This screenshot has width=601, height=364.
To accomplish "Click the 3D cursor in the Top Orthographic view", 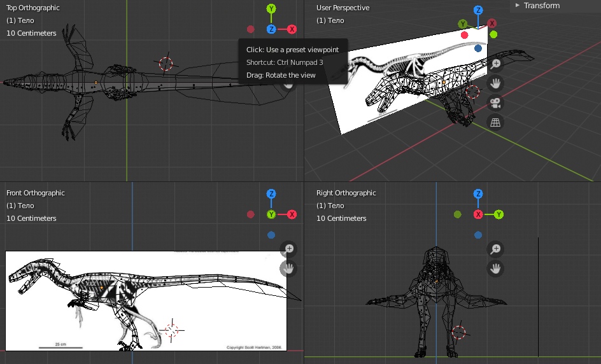I will [166, 63].
